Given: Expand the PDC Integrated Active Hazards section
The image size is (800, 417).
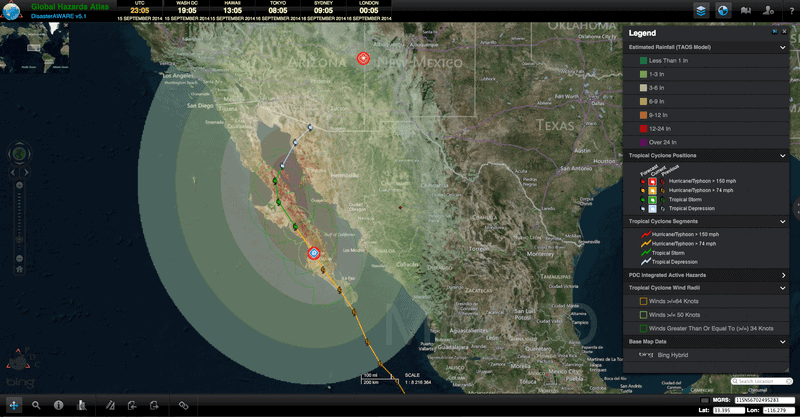Looking at the screenshot, I should coord(782,274).
